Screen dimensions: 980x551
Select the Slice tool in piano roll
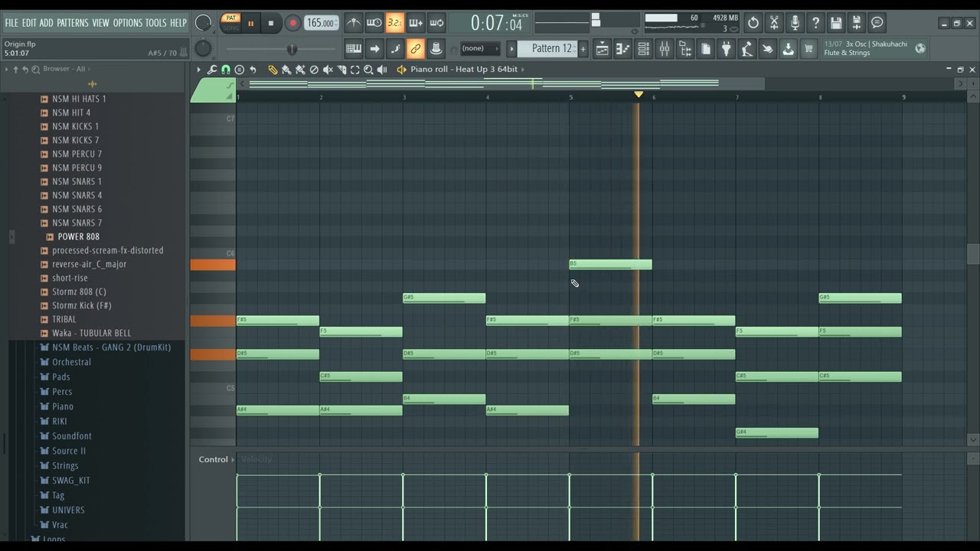[341, 70]
